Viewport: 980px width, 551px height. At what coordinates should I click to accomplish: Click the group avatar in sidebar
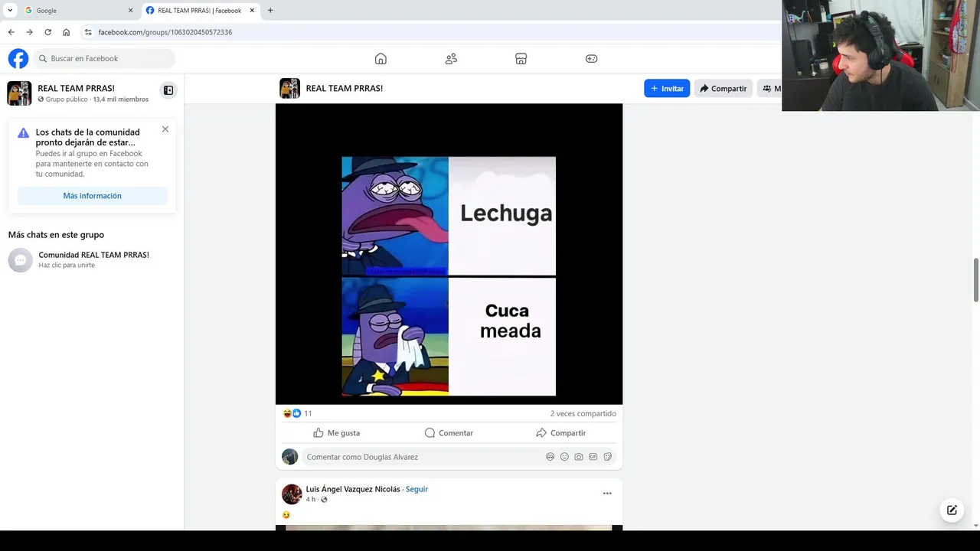pyautogui.click(x=19, y=93)
